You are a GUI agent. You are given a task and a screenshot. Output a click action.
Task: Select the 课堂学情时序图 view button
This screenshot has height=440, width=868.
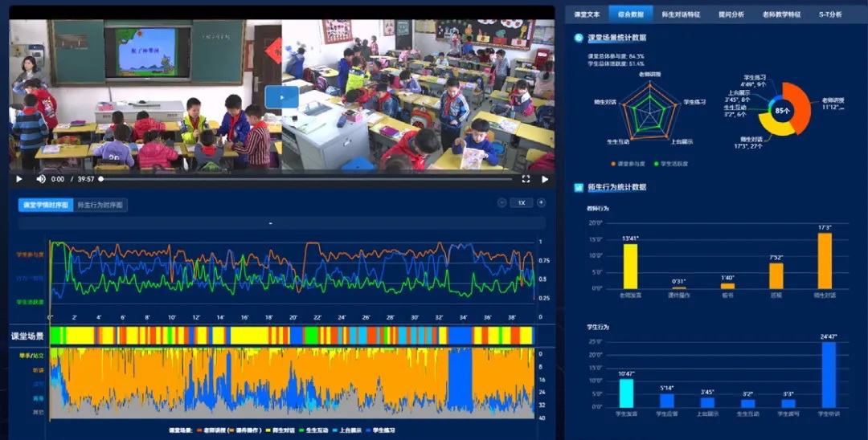coord(46,205)
